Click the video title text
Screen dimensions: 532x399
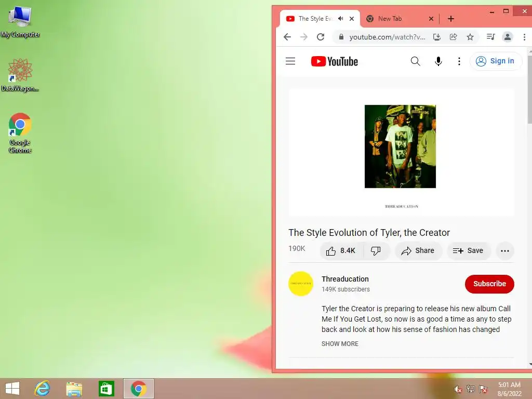(x=369, y=232)
